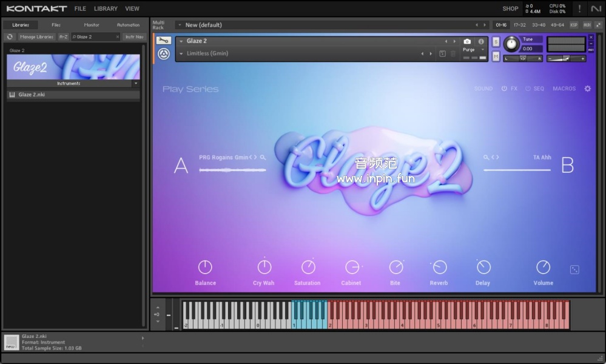Image resolution: width=606 pixels, height=364 pixels.
Task: Go to previous snapshot of Limitless (Gmin)
Action: [422, 54]
